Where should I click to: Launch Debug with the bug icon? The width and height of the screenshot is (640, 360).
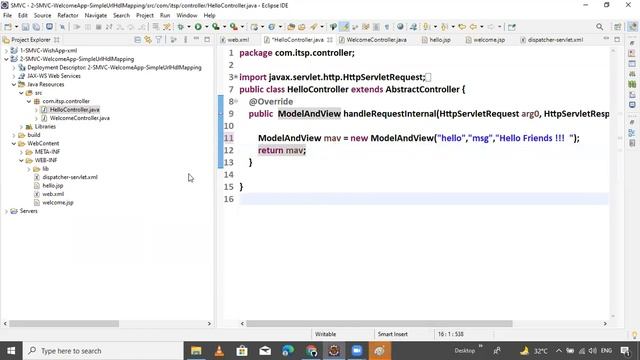pos(180,27)
